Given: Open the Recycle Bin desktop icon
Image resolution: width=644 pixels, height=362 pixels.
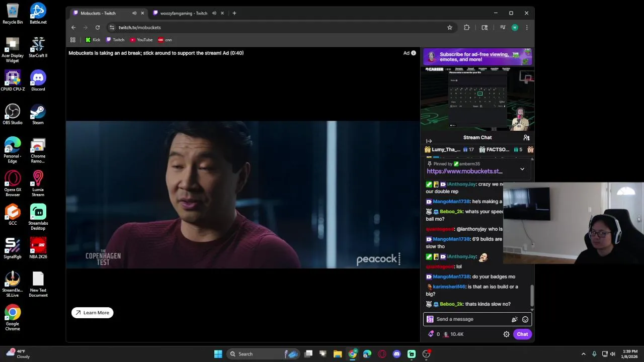Looking at the screenshot, I should click(x=13, y=14).
